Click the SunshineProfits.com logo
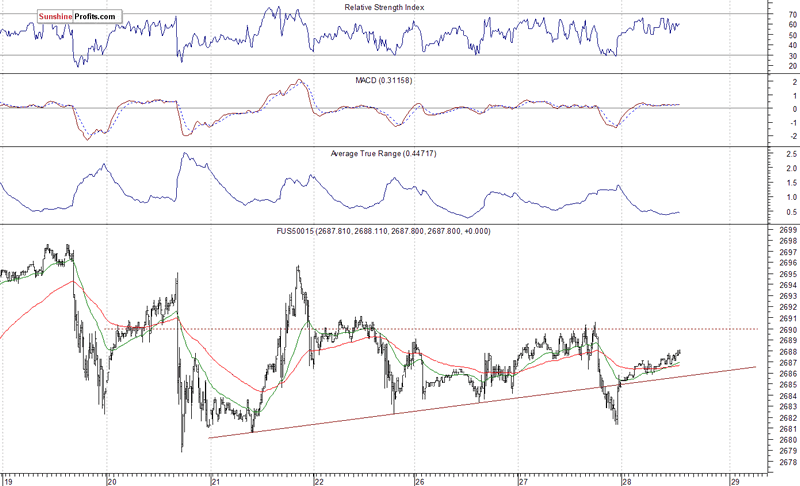Image resolution: width=800 pixels, height=486 pixels. pos(80,16)
